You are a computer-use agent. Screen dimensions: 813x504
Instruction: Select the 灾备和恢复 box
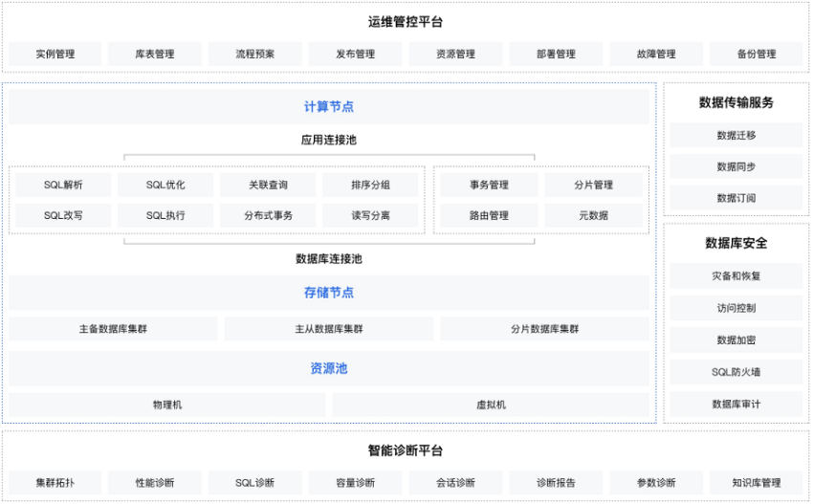point(736,276)
